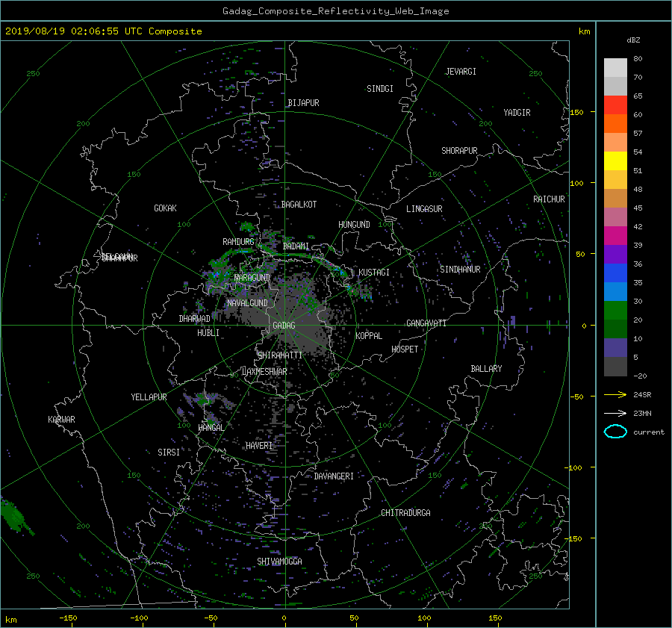Click the SHORAPUR city label
The height and width of the screenshot is (628, 672).
point(459,150)
